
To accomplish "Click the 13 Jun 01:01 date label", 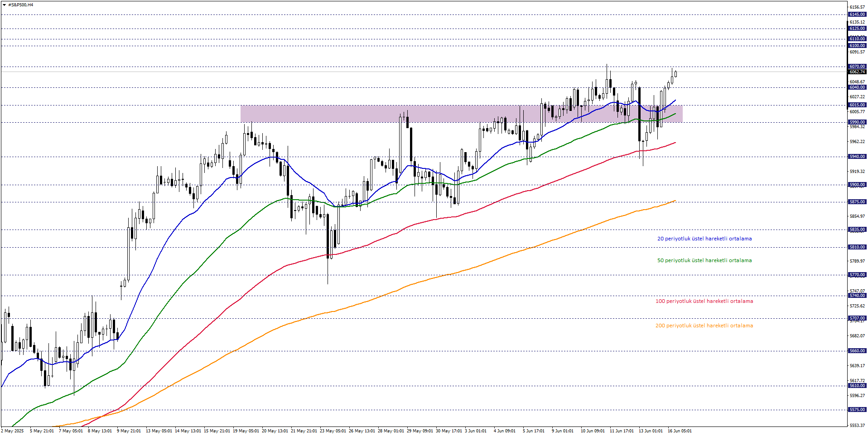I will click(651, 431).
